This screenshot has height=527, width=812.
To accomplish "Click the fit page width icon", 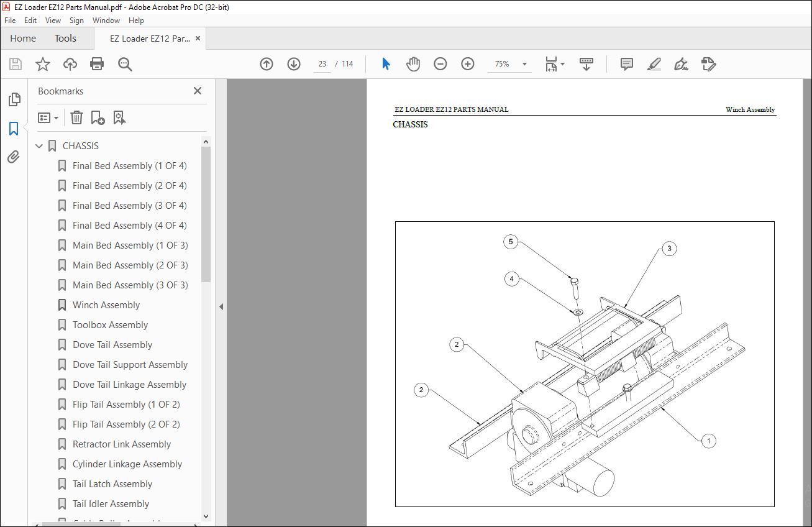I will coord(551,64).
